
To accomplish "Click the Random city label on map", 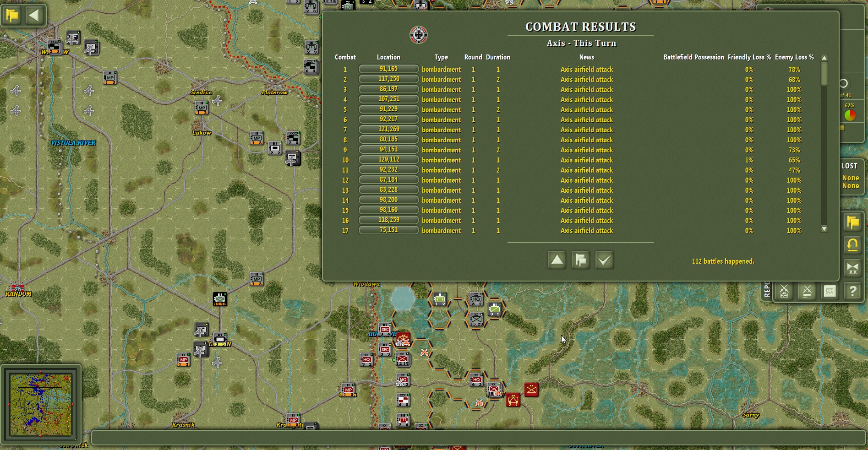I will click(18, 294).
